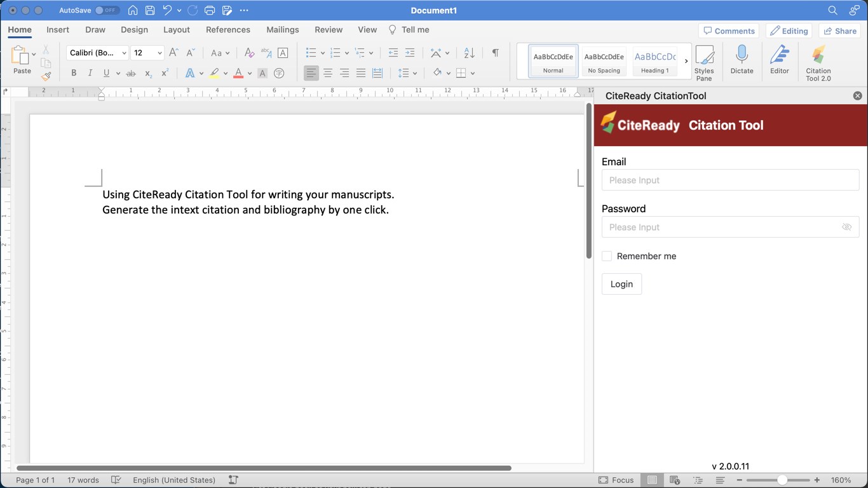Save the document
Image resolution: width=868 pixels, height=488 pixels.
[x=150, y=10]
